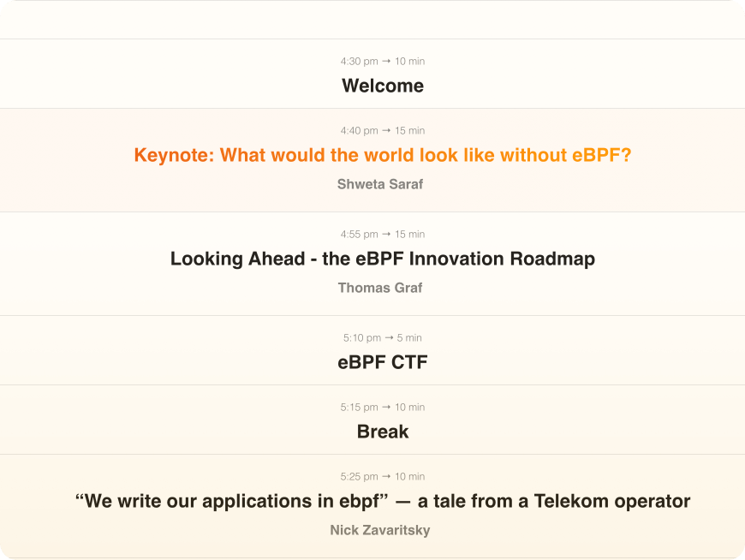The image size is (745, 560).
Task: Open the Welcome session title
Action: click(383, 86)
